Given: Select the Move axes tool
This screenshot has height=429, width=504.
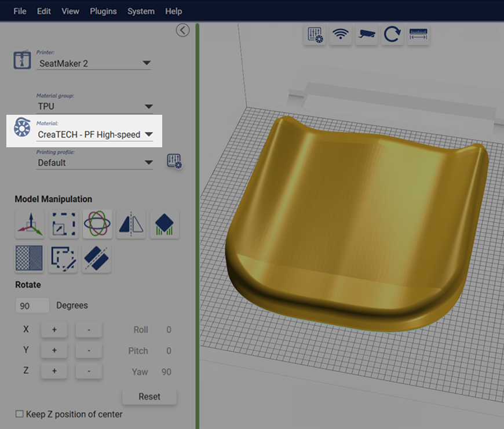Looking at the screenshot, I should coord(30,224).
